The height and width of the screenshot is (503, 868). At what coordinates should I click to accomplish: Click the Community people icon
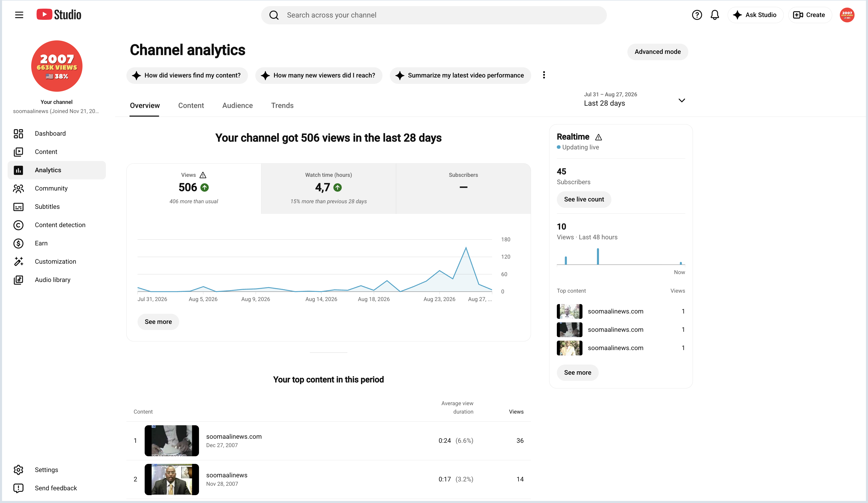coord(18,188)
